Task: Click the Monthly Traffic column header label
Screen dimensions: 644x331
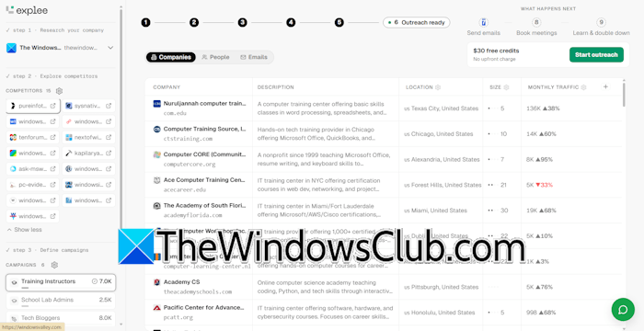Action: [553, 87]
